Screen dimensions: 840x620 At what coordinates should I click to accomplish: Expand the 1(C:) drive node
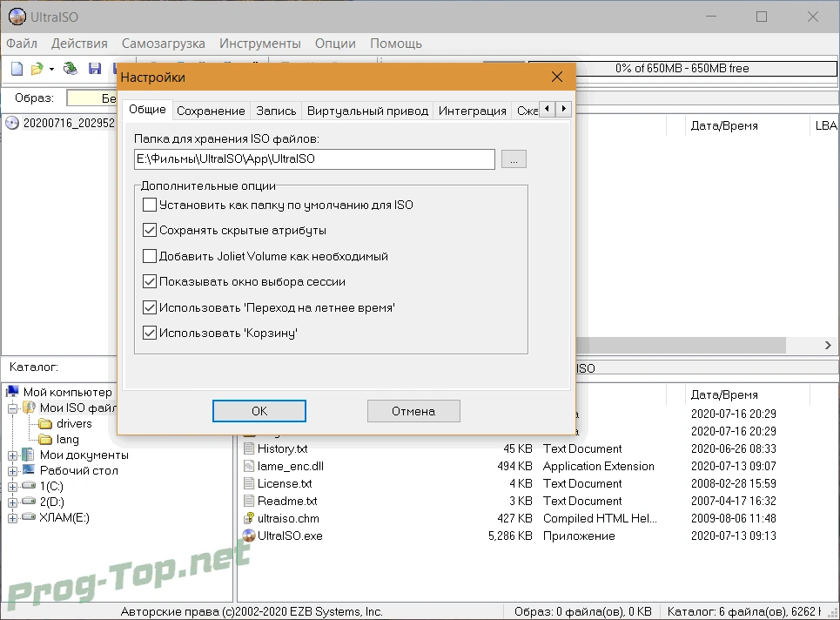coord(13,487)
